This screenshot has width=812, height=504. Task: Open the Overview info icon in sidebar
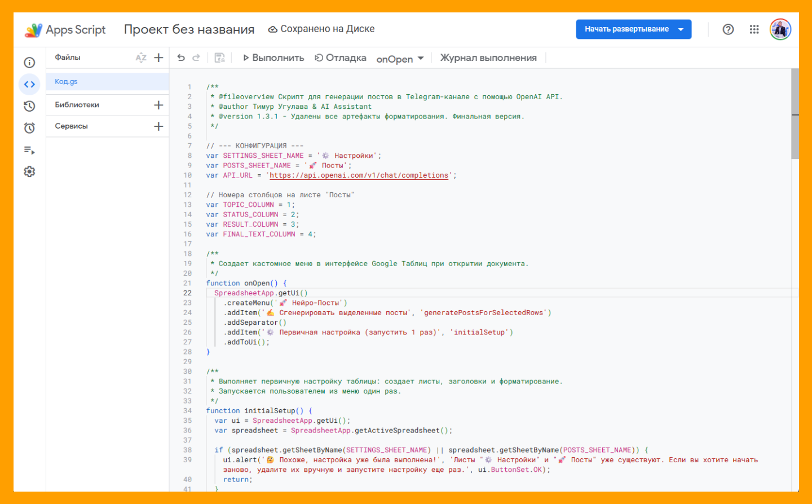pyautogui.click(x=29, y=63)
